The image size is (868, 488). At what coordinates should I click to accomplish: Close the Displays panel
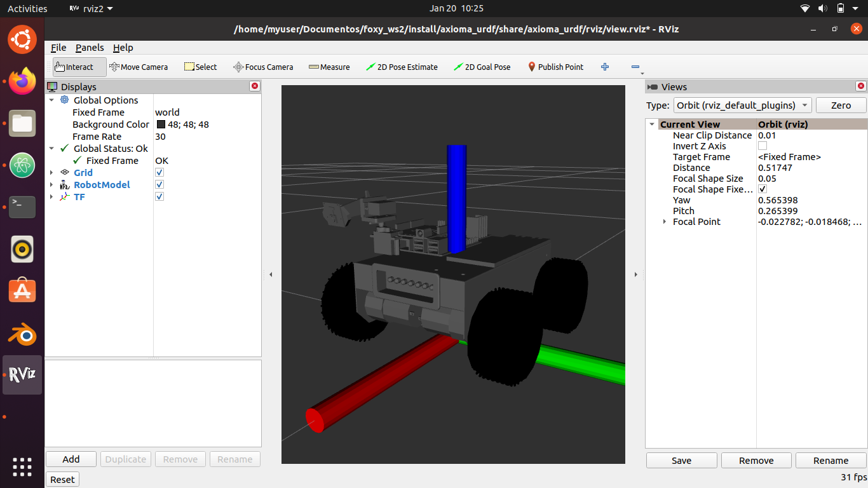click(x=255, y=86)
